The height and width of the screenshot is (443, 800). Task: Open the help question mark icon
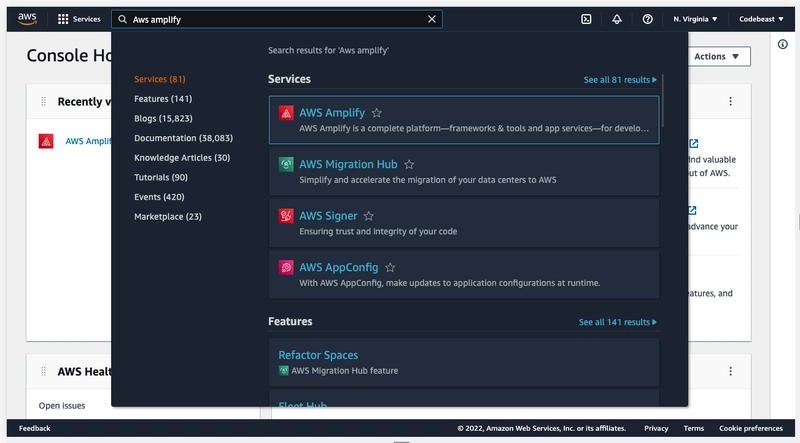(x=647, y=19)
